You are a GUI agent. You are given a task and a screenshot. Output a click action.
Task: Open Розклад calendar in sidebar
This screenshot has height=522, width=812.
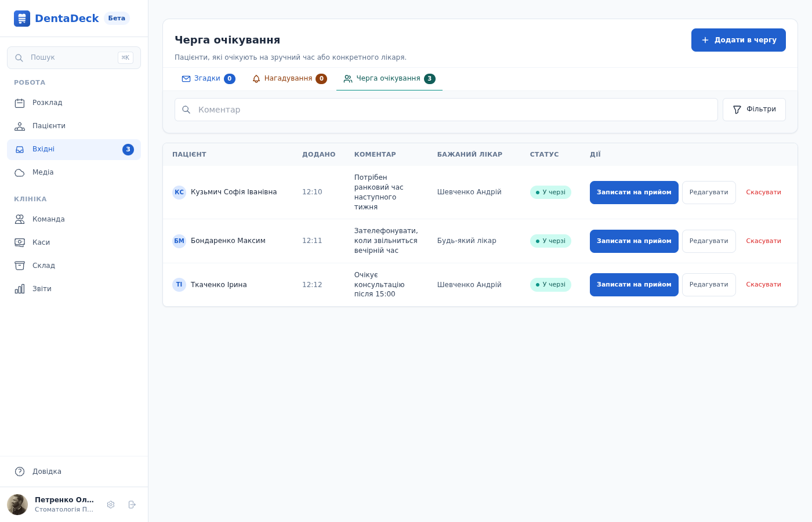click(x=74, y=103)
